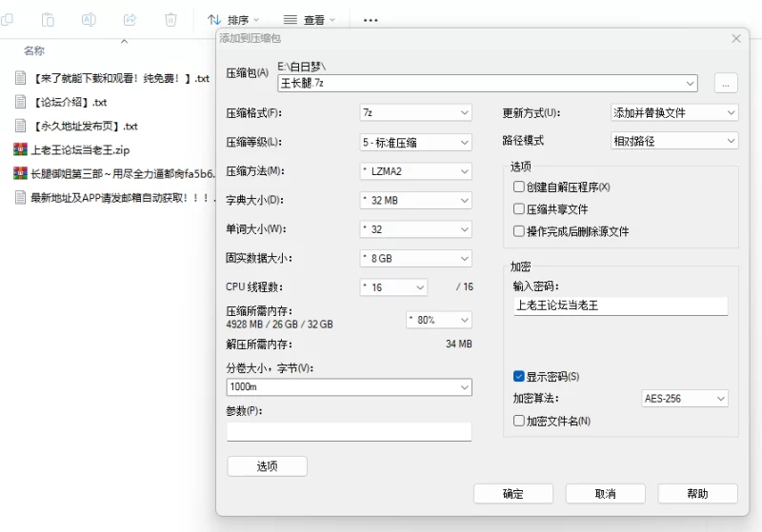Click the 选项 button
Viewport: 762px width, 532px height.
pyautogui.click(x=267, y=466)
